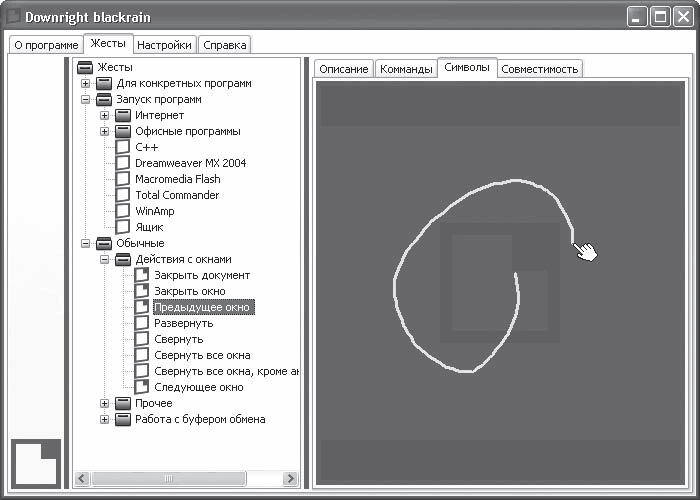
Task: Click the folder icon next to Прочее
Action: [123, 404]
